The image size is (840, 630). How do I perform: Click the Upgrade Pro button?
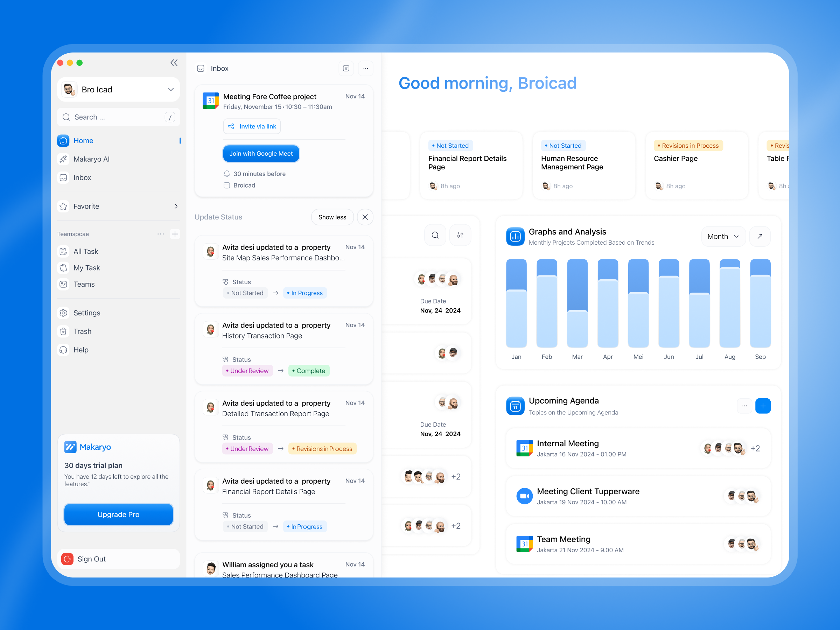119,514
